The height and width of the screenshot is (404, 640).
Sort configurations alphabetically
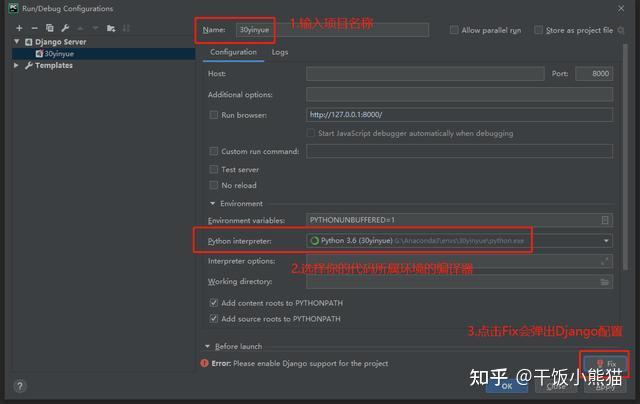tap(126, 28)
